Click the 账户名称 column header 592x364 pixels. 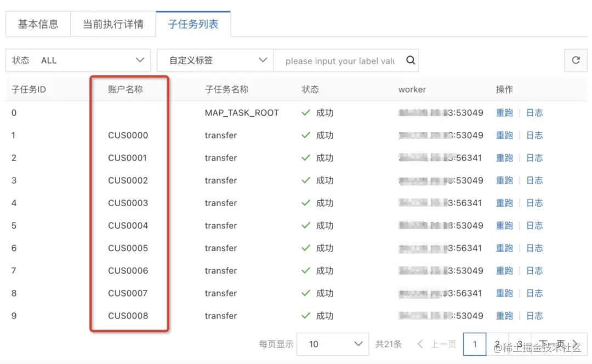[126, 89]
